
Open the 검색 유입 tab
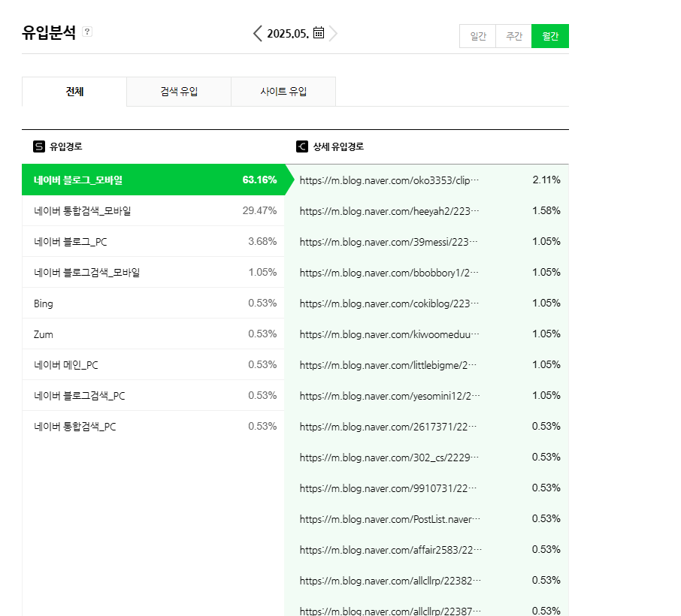(179, 92)
